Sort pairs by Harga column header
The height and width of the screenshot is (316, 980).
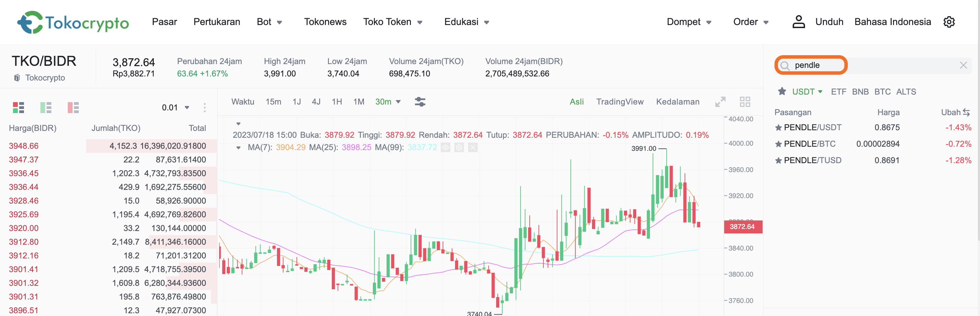(888, 112)
